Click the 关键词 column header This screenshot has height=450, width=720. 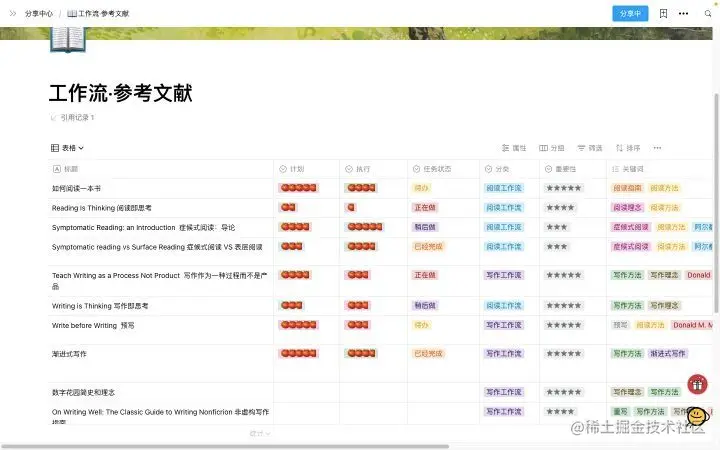coord(659,169)
